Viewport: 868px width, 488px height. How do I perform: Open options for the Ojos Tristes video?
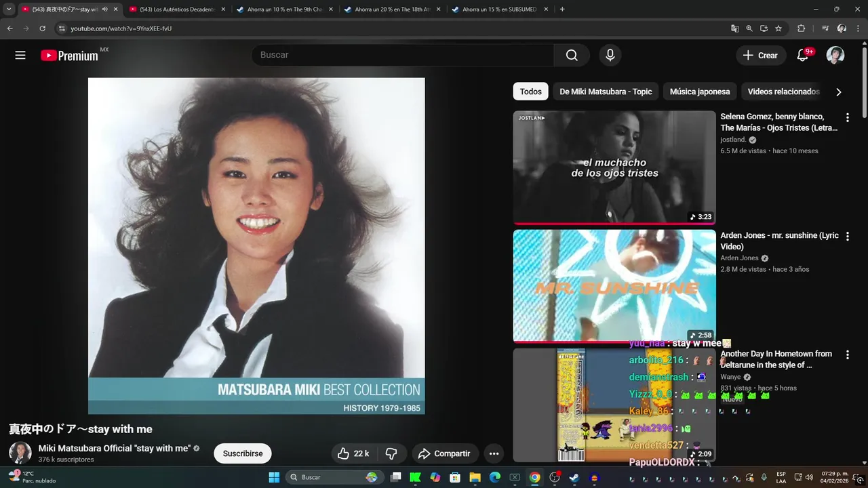[x=847, y=118]
